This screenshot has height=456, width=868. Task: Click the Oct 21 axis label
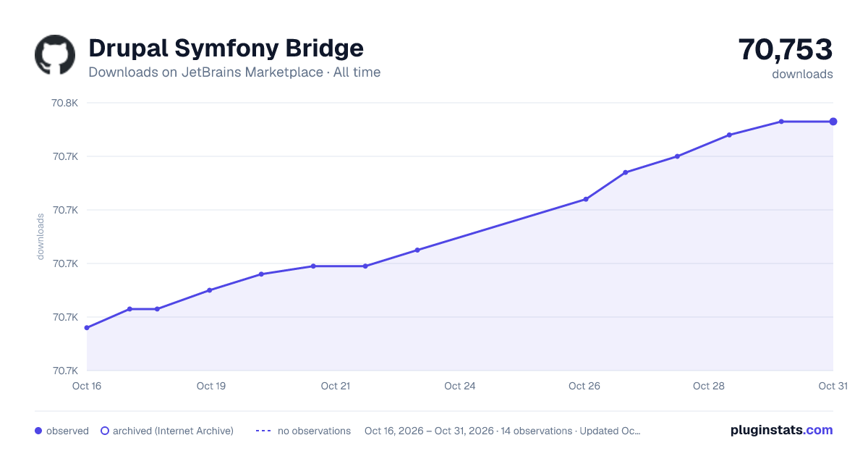tap(336, 386)
